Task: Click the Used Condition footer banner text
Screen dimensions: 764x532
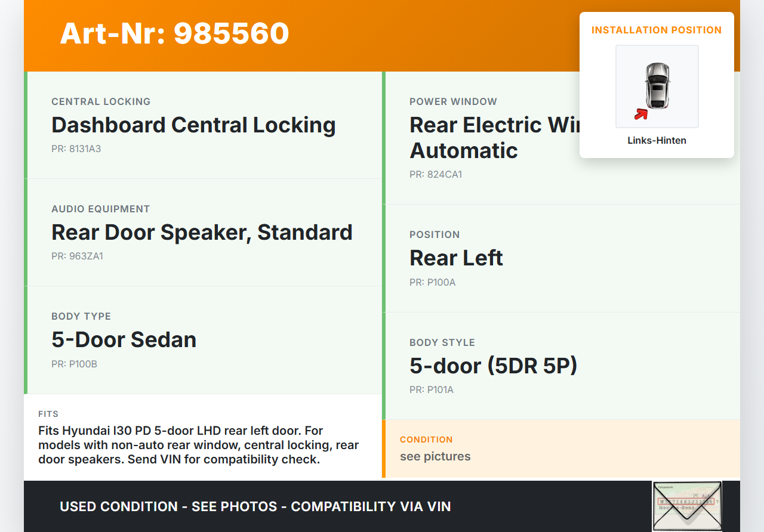Action: point(255,506)
